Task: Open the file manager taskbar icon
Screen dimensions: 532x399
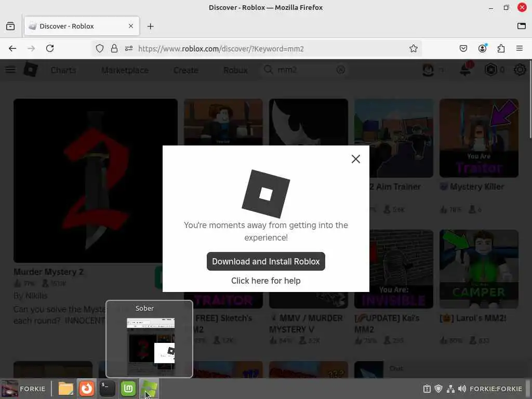Action: [x=66, y=389]
